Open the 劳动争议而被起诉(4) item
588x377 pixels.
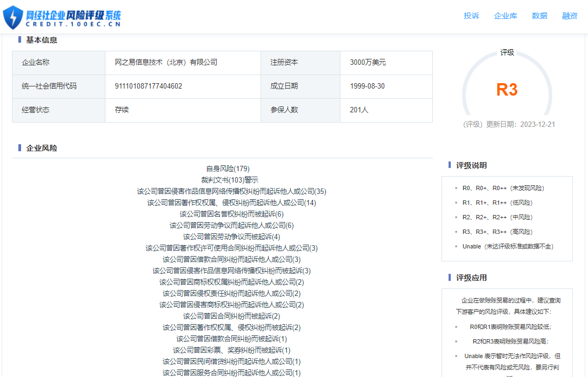tap(231, 237)
